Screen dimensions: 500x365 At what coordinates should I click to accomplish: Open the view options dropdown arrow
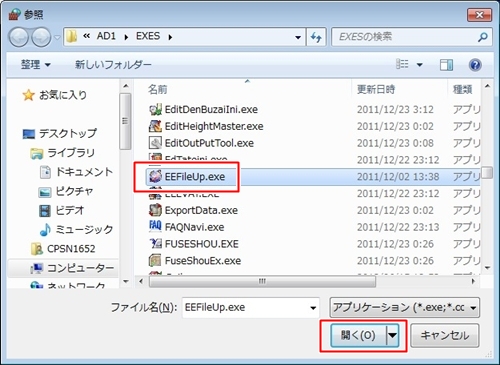[420, 65]
